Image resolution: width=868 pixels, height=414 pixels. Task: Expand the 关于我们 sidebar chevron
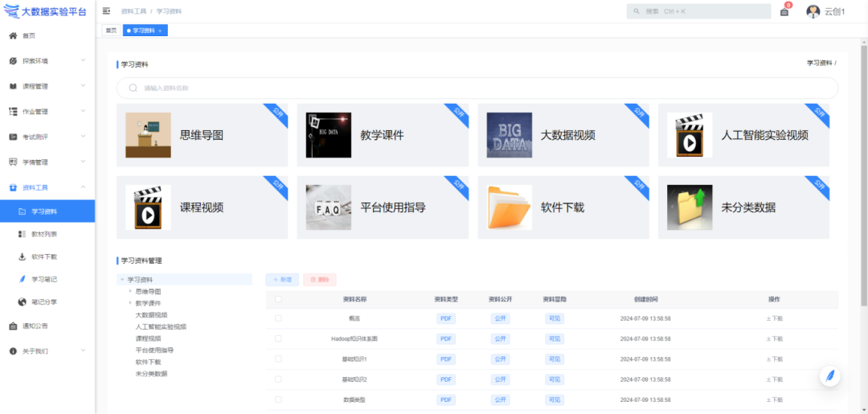pos(83,350)
